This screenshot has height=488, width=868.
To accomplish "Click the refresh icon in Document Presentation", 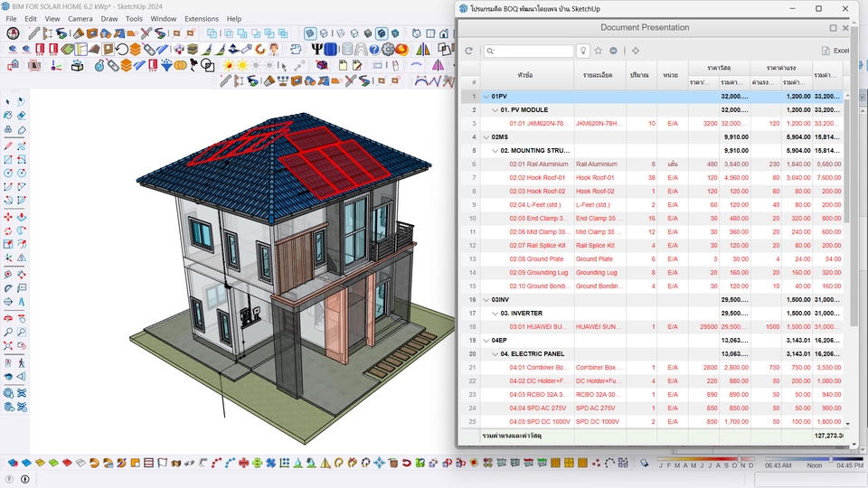I will (469, 51).
